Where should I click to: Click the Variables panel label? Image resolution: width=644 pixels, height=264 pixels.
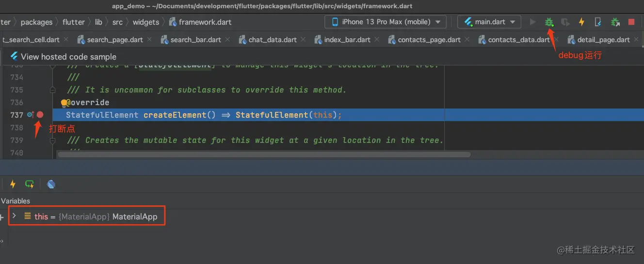pos(16,201)
